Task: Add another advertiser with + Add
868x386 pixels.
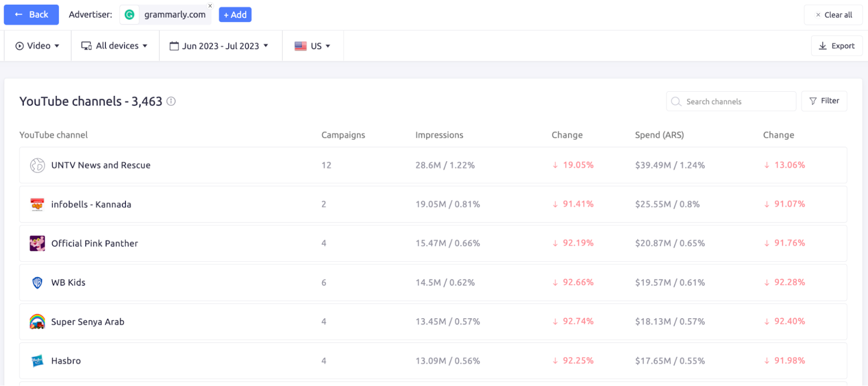Action: 235,15
